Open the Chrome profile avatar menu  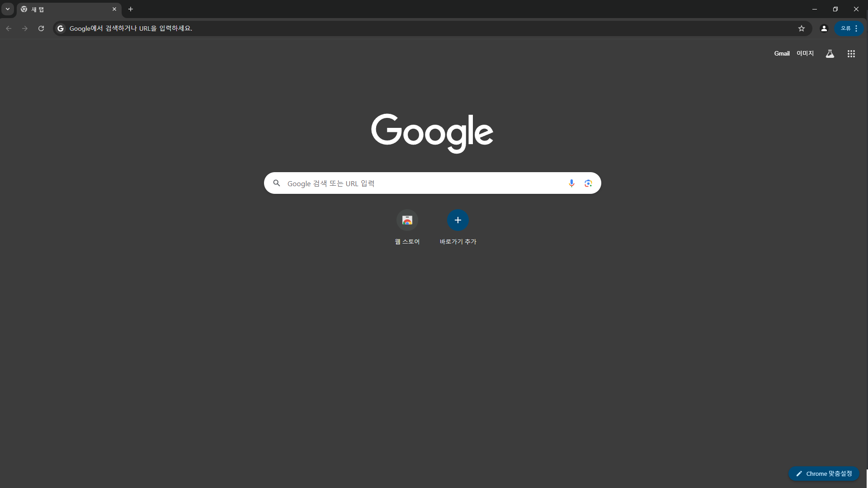coord(824,28)
